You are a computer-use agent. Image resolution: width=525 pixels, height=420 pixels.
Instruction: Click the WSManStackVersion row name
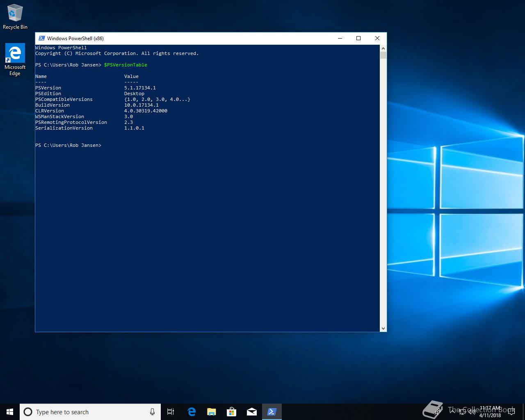[59, 116]
